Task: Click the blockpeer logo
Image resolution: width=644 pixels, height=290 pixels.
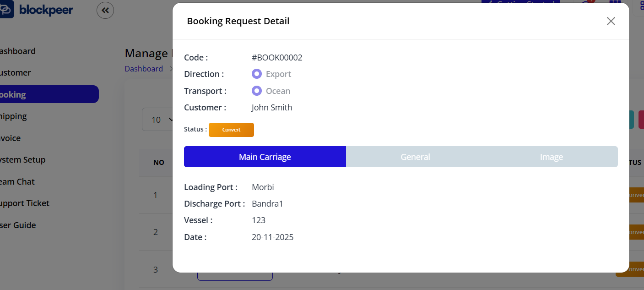Action: tap(37, 10)
